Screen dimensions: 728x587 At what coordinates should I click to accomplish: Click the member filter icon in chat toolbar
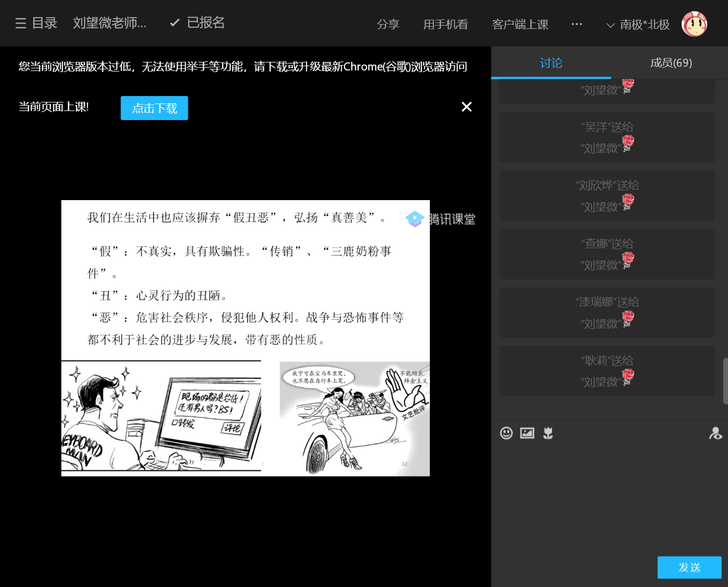tap(715, 433)
